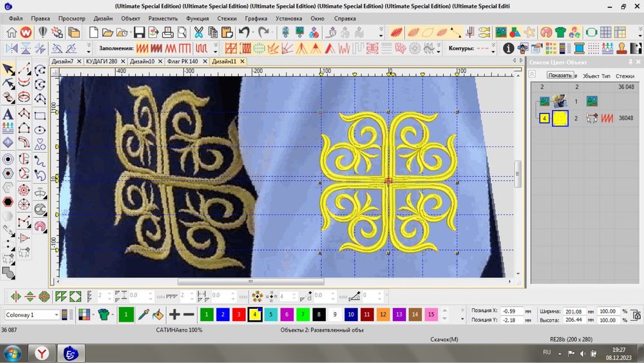Open the Стежки menu
Image resolution: width=644 pixels, height=363 pixels.
coord(227,19)
